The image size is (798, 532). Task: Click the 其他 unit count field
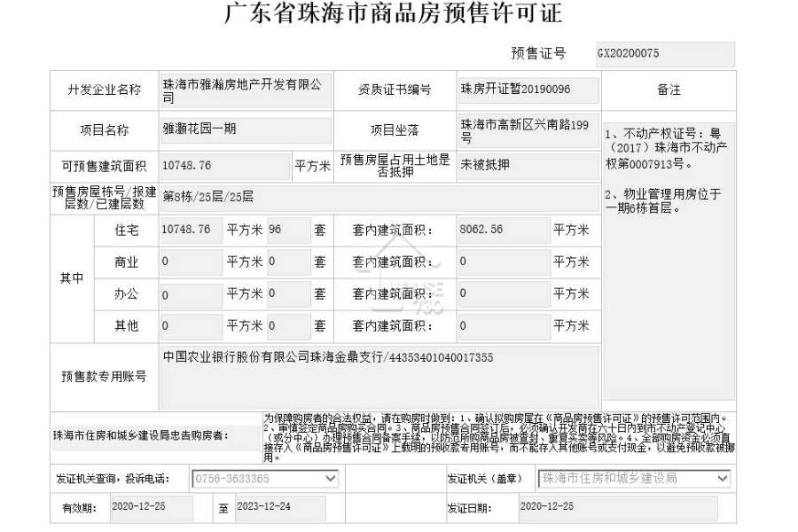[289, 326]
